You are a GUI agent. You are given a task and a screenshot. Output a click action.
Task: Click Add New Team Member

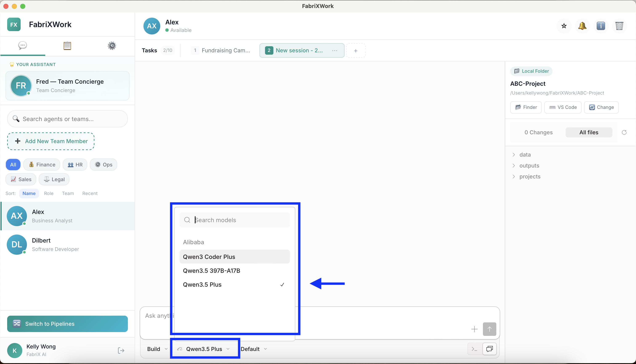51,141
